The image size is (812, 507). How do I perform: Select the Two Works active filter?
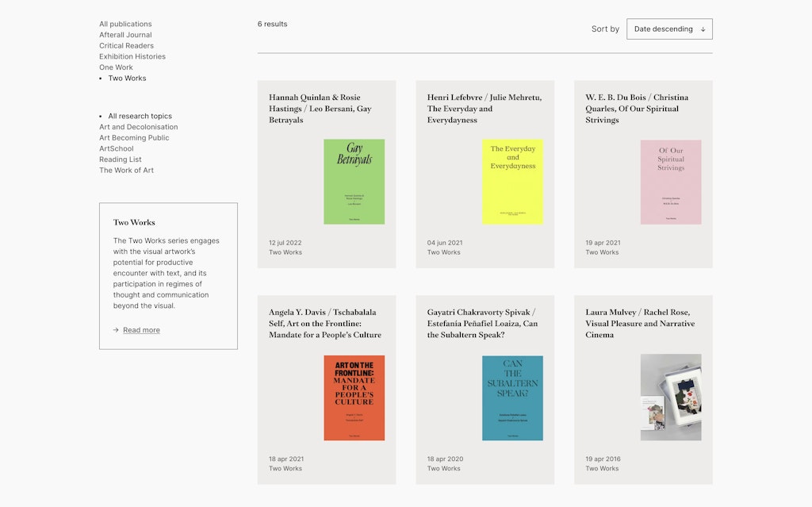pyautogui.click(x=127, y=79)
